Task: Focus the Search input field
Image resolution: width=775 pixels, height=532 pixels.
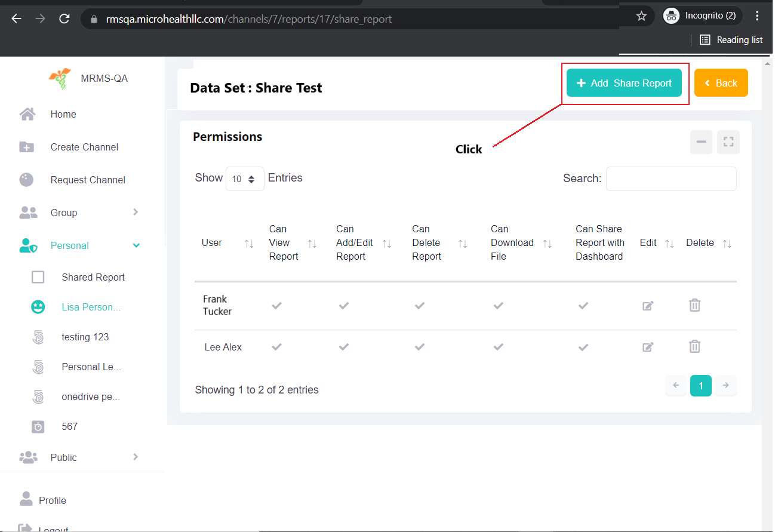Action: pos(671,179)
